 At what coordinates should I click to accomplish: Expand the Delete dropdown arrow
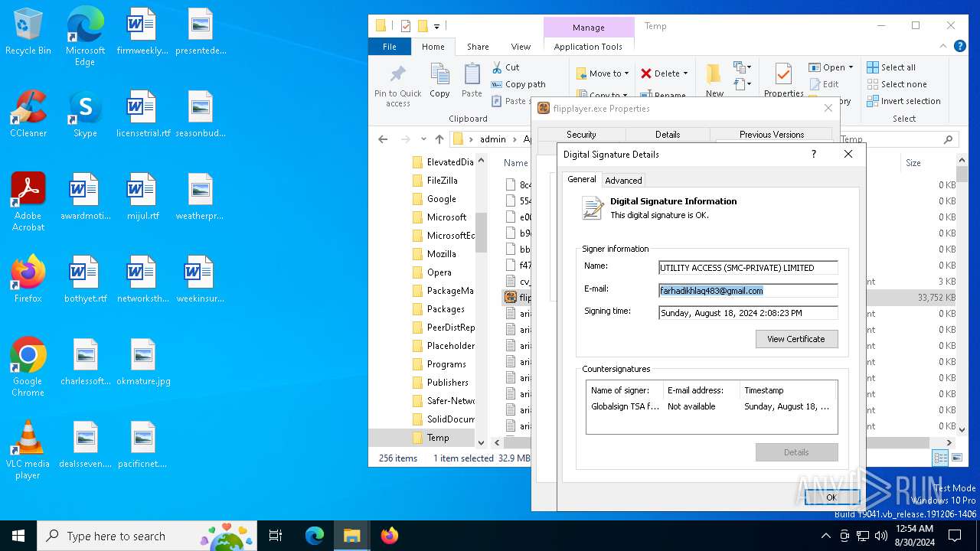click(685, 73)
